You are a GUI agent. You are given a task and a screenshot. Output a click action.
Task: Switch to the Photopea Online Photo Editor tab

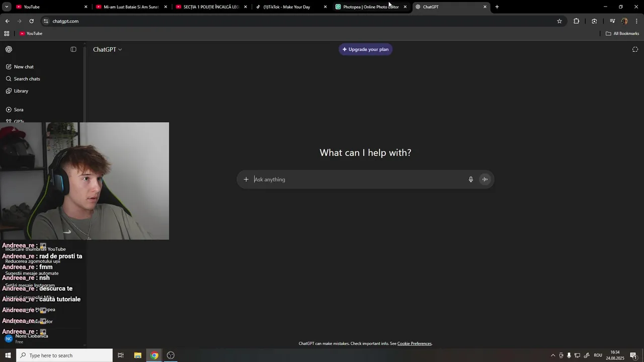click(x=371, y=7)
